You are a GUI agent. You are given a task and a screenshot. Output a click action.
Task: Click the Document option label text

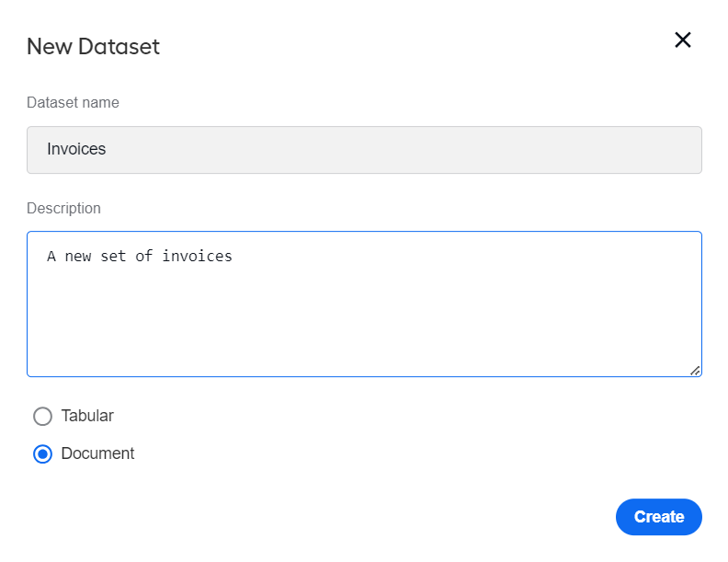point(97,453)
